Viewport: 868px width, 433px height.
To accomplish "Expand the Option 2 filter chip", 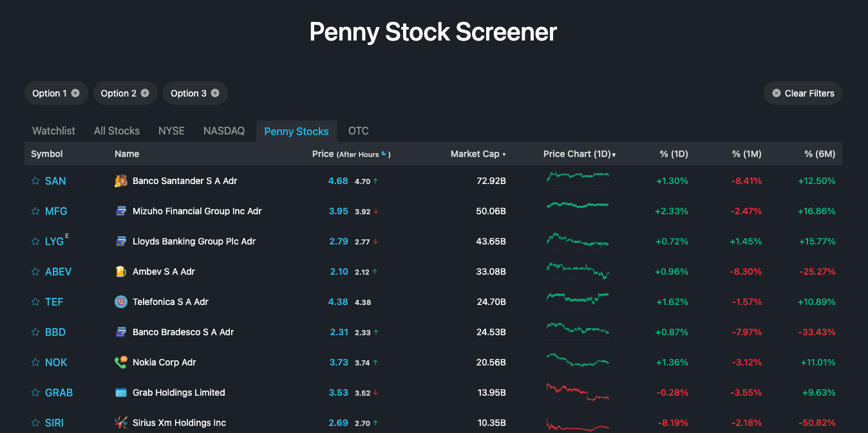I will [146, 93].
